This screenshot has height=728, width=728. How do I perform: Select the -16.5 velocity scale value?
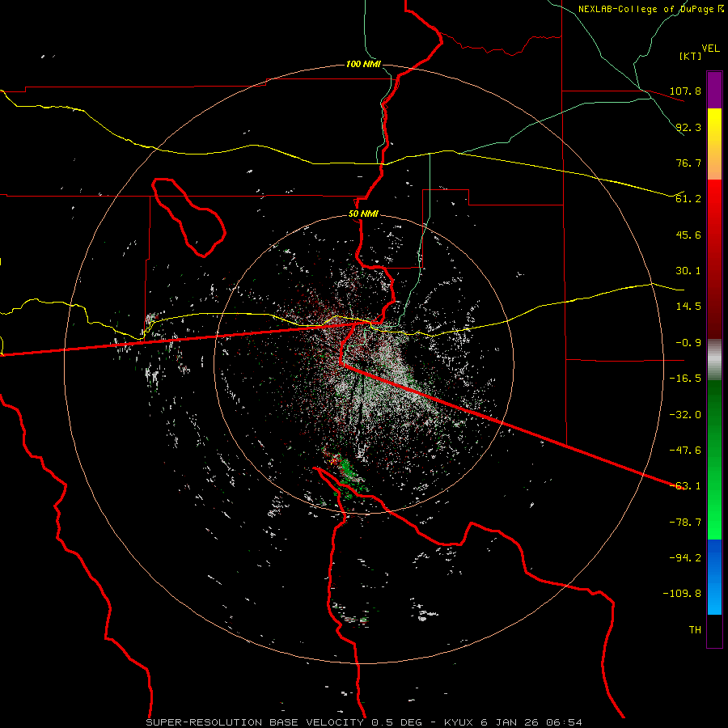(x=685, y=379)
